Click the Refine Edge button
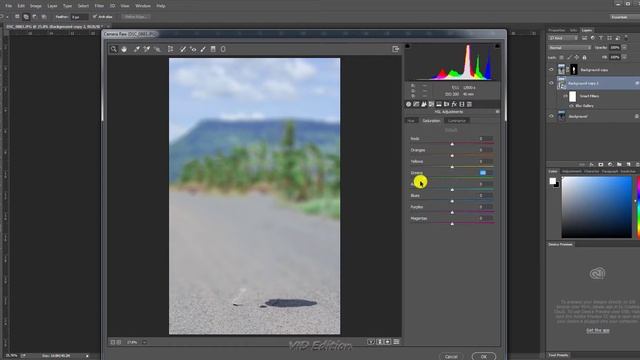This screenshot has height=360, width=640. 136,17
